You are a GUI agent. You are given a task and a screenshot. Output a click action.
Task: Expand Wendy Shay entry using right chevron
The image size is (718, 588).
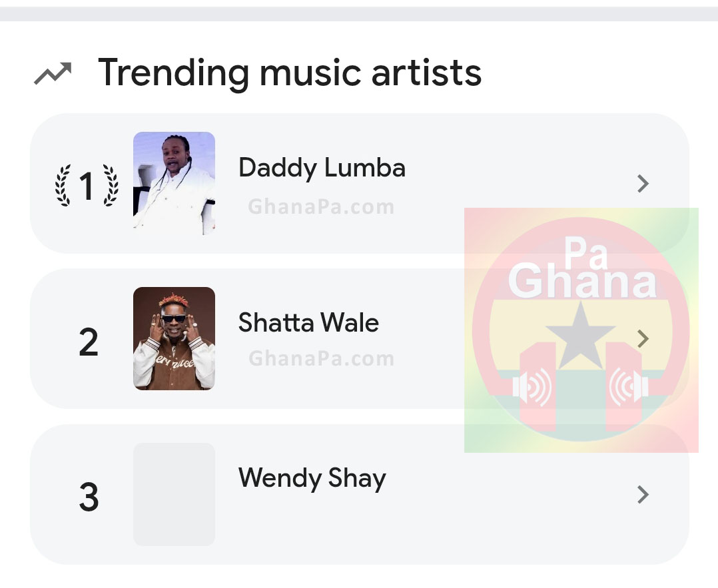[642, 495]
